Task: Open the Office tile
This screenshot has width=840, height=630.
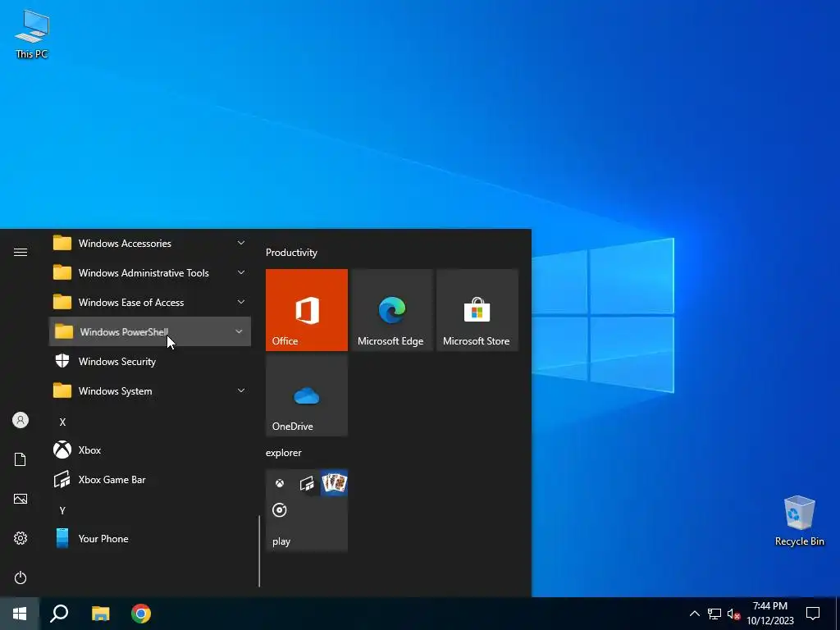Action: click(x=307, y=310)
